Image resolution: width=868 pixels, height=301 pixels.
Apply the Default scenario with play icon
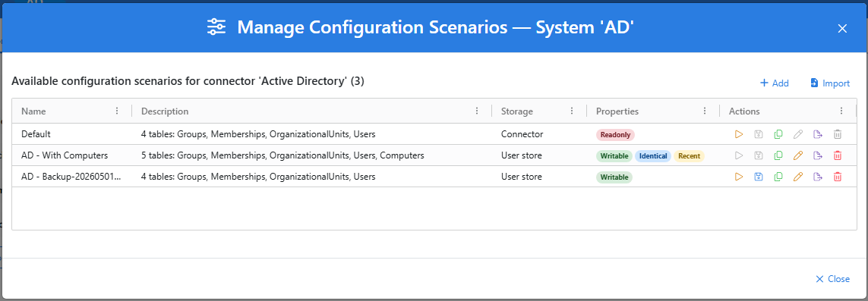[738, 134]
